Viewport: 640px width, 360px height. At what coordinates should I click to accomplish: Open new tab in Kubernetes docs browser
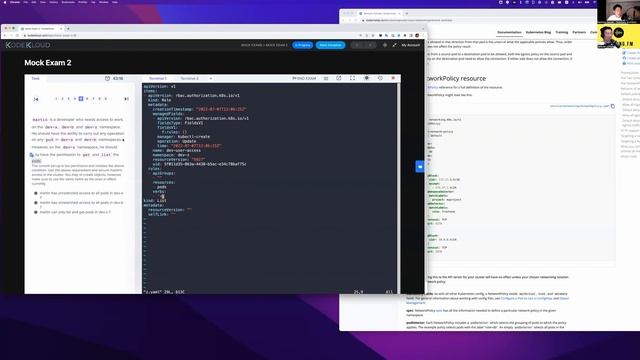click(x=407, y=13)
